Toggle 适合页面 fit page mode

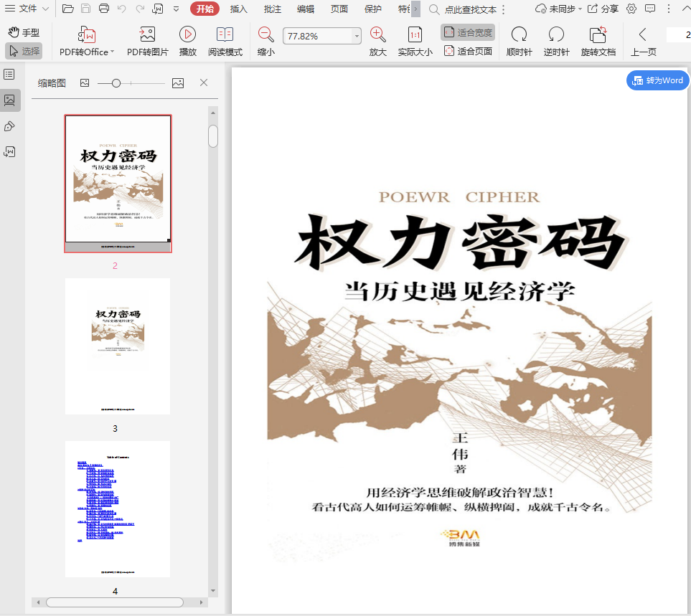(468, 51)
